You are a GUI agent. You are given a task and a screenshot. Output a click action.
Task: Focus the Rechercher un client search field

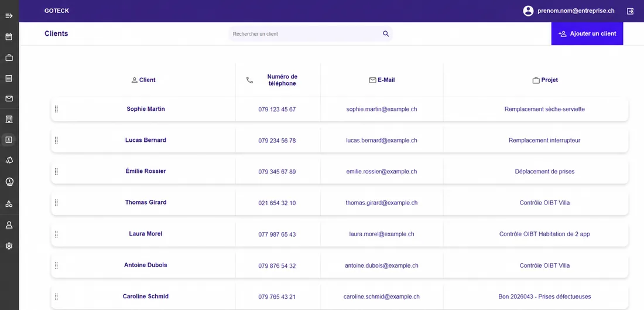click(x=310, y=34)
